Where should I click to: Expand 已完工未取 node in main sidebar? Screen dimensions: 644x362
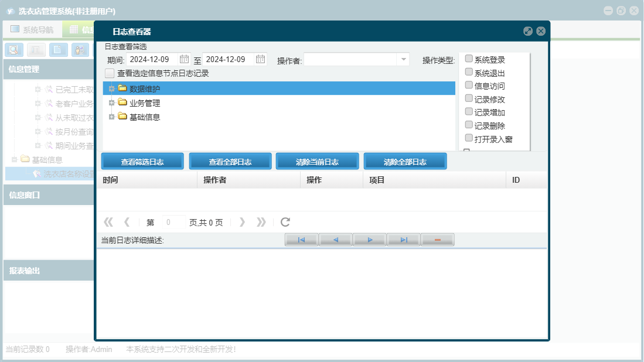coord(38,90)
